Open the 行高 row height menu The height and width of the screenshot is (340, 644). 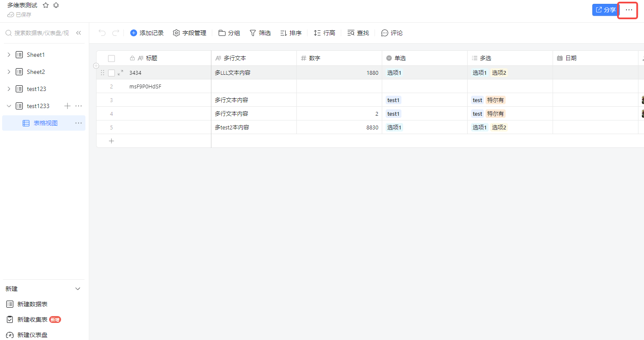[325, 33]
